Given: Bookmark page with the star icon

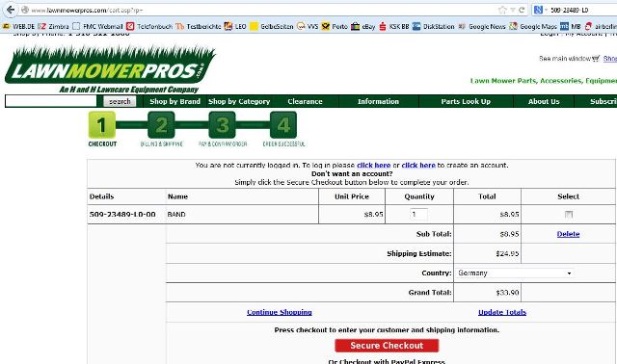Looking at the screenshot, I should point(502,11).
